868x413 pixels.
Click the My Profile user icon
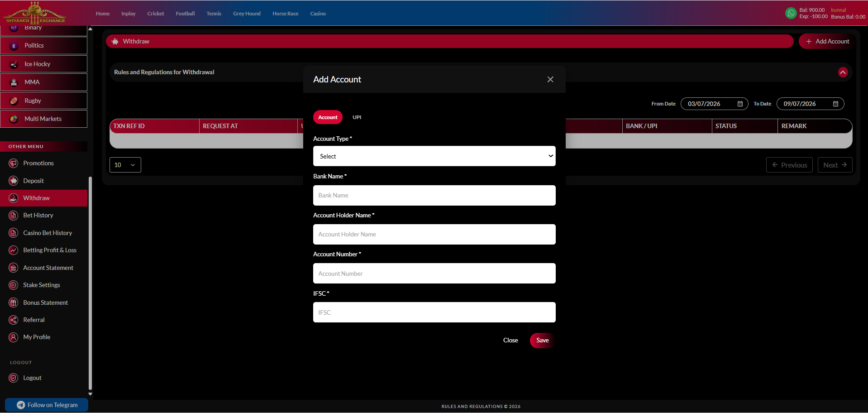pos(14,337)
